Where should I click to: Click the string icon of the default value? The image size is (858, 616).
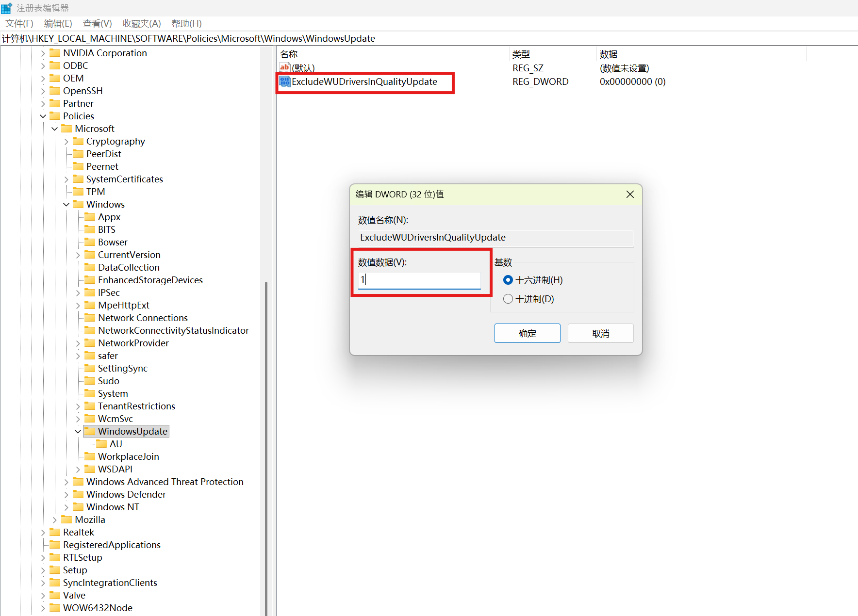coord(285,68)
